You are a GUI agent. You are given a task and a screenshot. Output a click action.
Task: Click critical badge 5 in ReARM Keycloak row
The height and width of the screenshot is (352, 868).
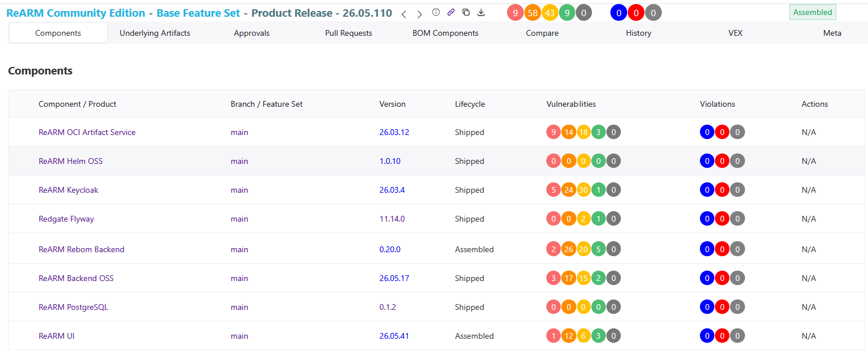click(x=554, y=190)
